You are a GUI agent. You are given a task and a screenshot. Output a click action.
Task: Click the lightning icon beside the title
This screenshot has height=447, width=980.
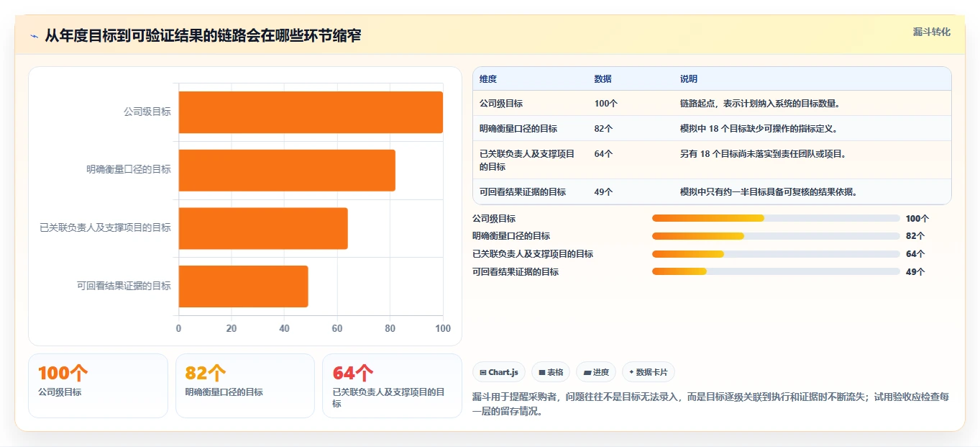[34, 36]
